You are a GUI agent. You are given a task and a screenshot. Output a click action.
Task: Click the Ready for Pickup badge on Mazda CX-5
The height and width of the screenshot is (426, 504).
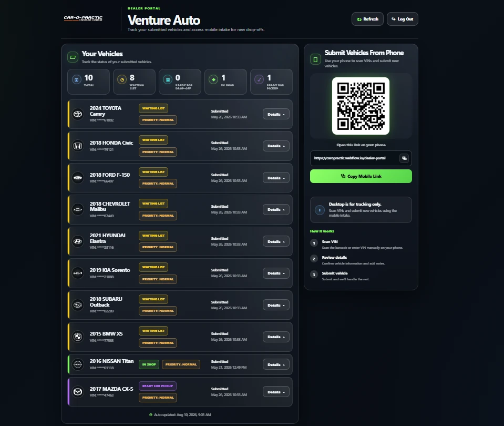pos(158,386)
